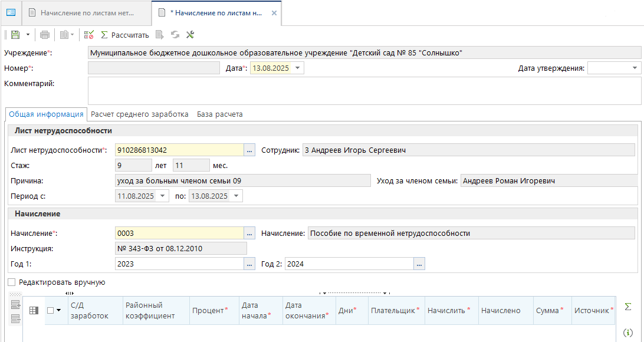Expand the 'Дата утверждения' dropdown

point(635,68)
